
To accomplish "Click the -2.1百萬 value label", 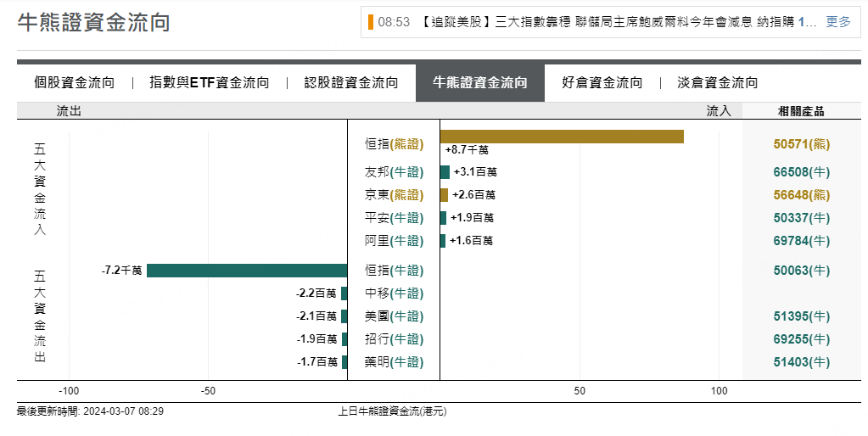I will tap(316, 316).
